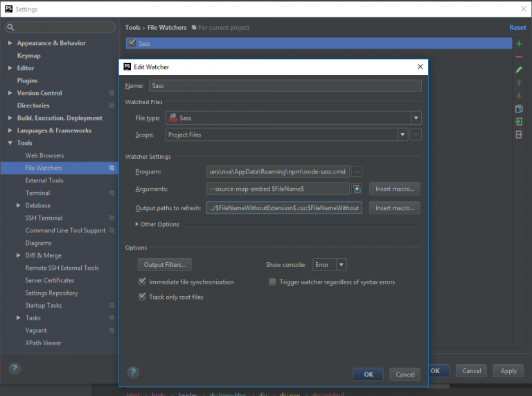Toggle Track only root files

142,297
